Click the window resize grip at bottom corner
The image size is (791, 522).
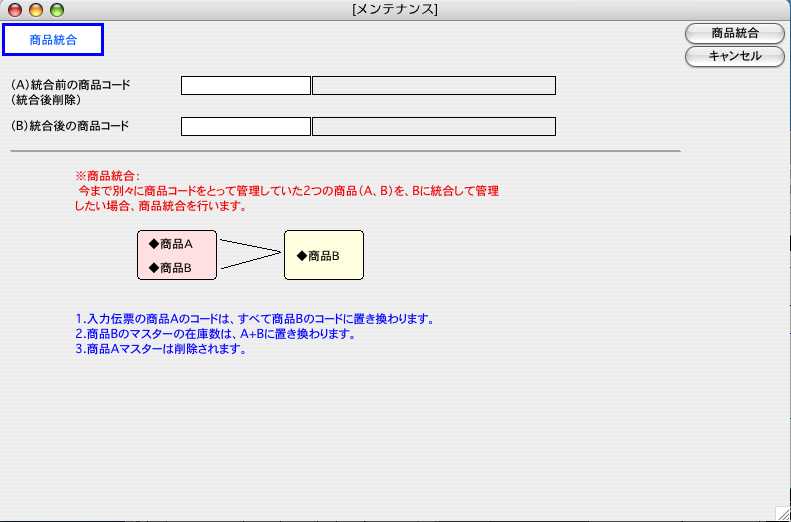[781, 512]
